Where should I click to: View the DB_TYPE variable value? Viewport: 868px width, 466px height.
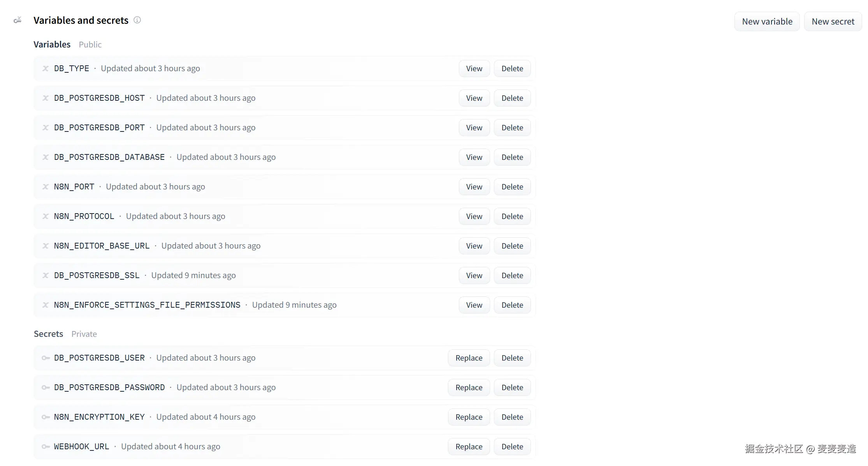pos(474,68)
